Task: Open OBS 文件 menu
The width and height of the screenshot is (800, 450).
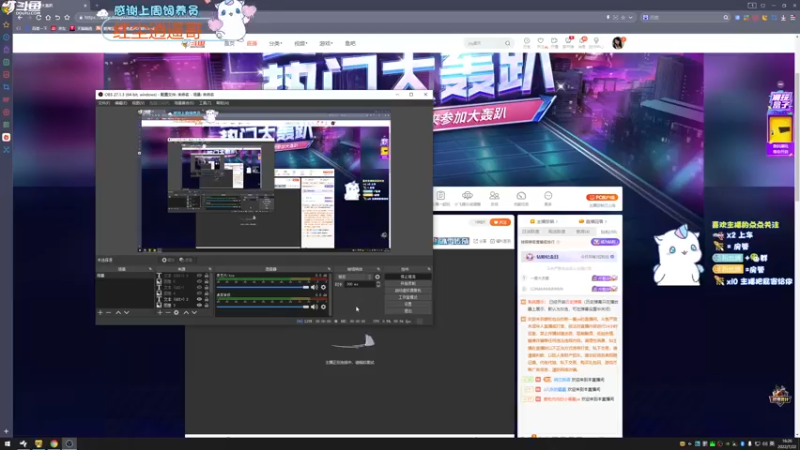Action: click(104, 103)
